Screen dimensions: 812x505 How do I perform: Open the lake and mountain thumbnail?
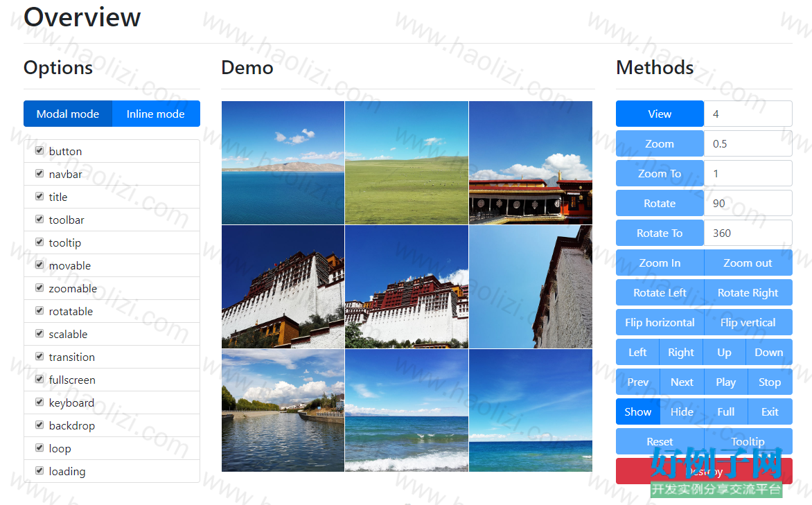pos(283,163)
